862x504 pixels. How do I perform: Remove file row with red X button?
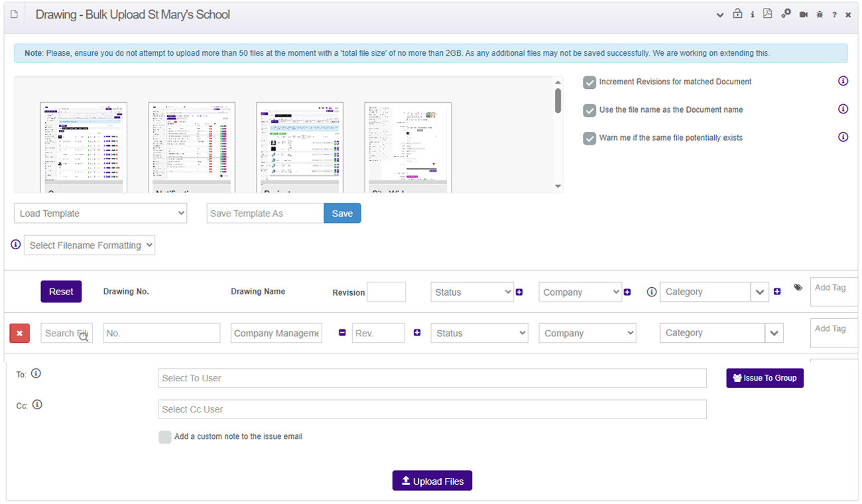(19, 333)
